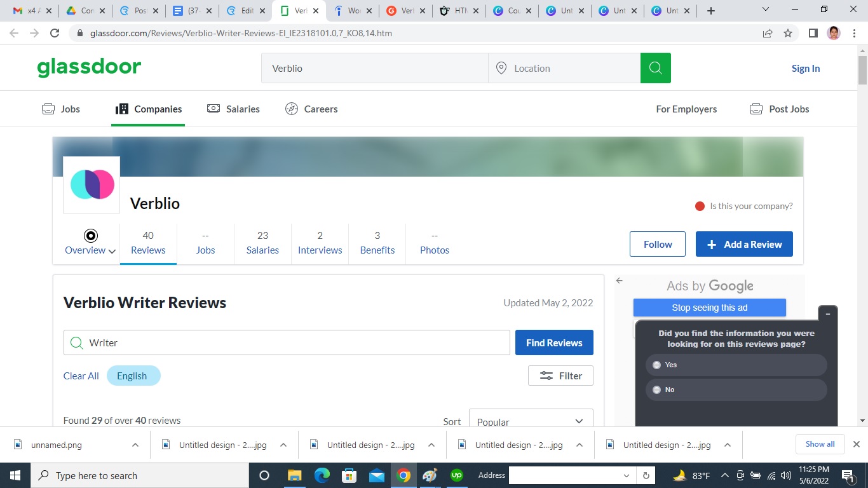Image resolution: width=868 pixels, height=488 pixels.
Task: Launch Microsoft Edge from taskbar
Action: [322, 475]
